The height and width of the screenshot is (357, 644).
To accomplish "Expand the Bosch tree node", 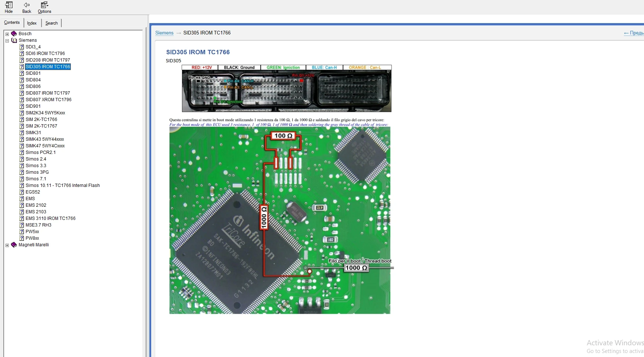I will coord(7,34).
